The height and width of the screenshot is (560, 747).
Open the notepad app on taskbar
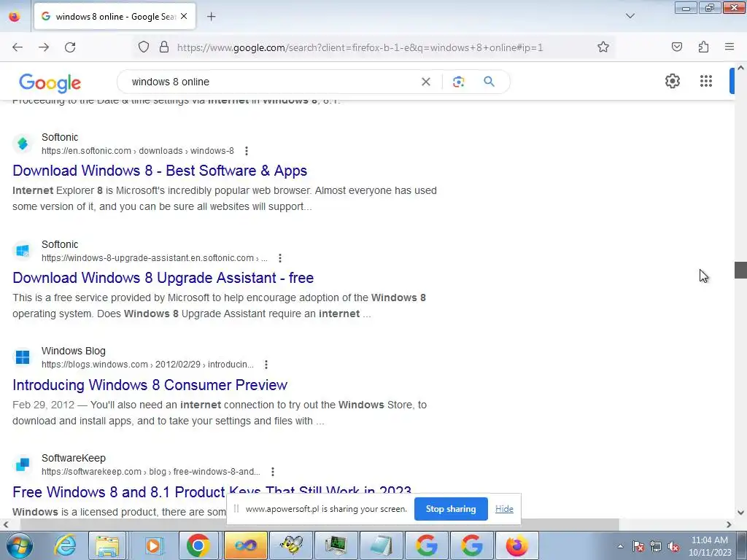[381, 545]
